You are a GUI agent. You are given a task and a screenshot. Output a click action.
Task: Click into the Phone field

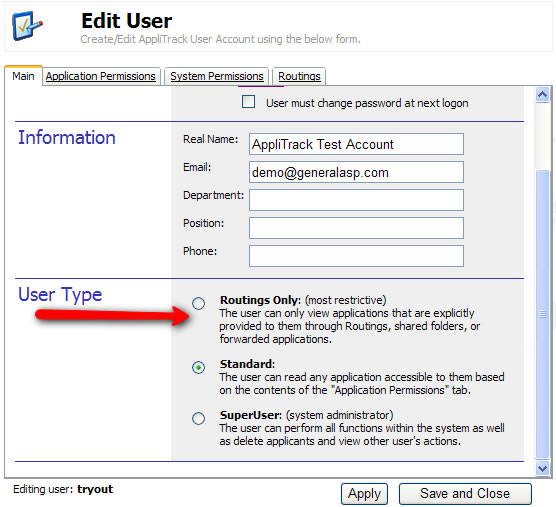(x=356, y=256)
